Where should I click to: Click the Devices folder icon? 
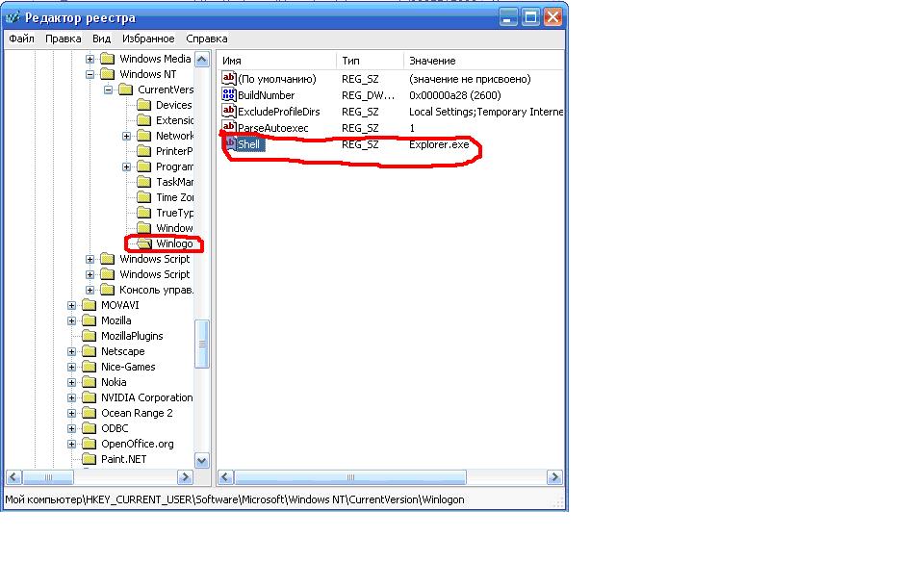(143, 105)
